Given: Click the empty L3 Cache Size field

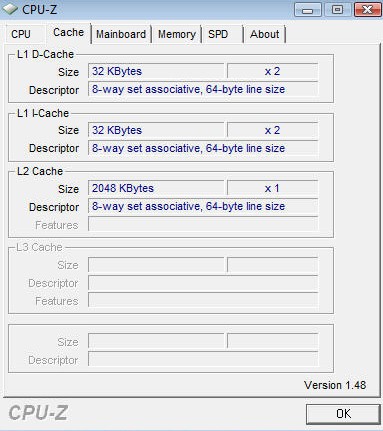Looking at the screenshot, I should point(156,265).
